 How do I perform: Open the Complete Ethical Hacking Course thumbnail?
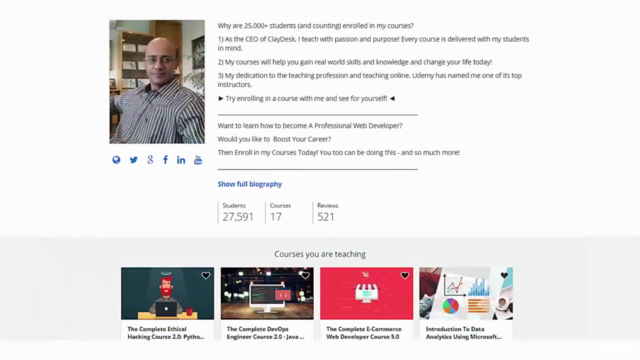(x=167, y=293)
